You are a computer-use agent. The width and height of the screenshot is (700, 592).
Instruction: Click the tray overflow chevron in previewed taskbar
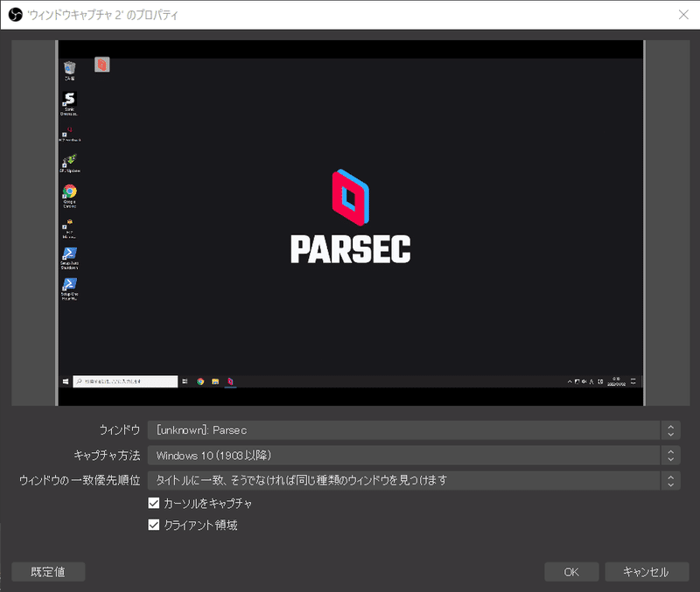click(570, 381)
